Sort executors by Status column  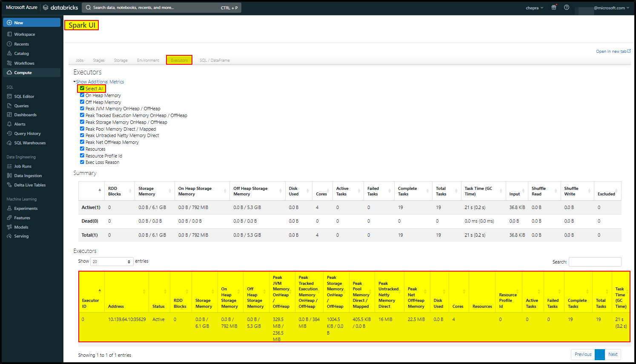pos(159,292)
